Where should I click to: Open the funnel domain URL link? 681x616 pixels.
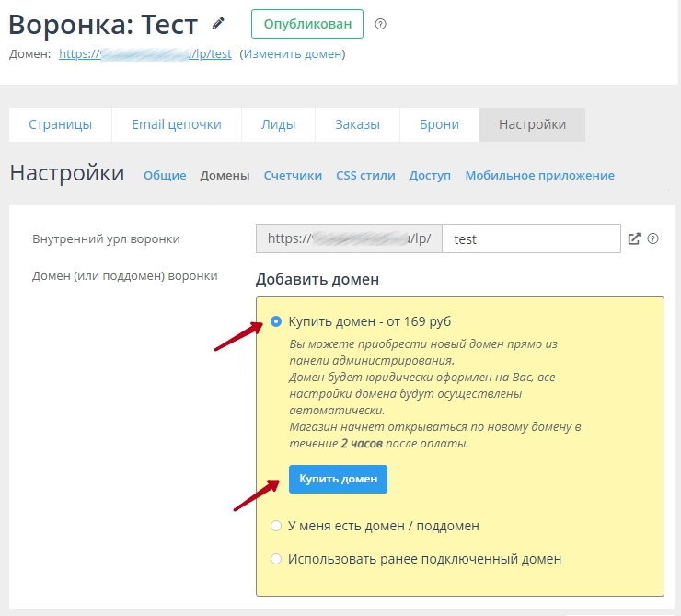coord(144,54)
